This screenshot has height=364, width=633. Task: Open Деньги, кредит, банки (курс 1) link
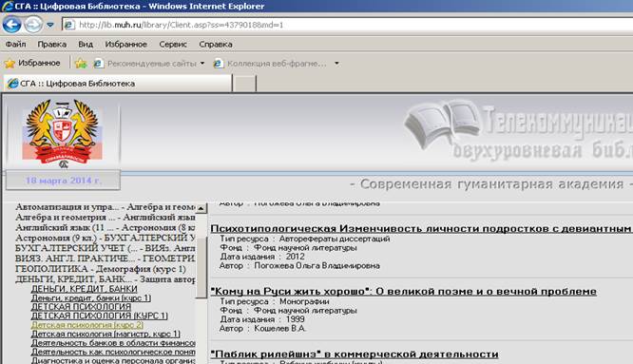tap(91, 297)
